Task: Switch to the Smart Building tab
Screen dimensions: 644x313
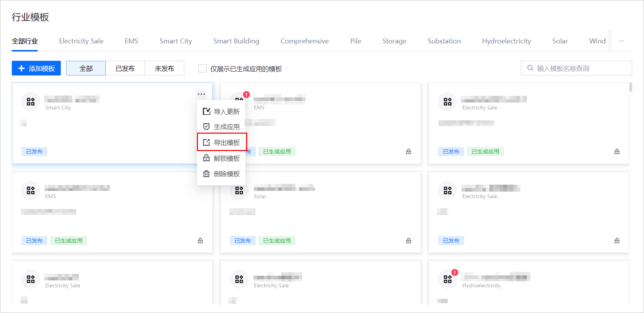Action: point(236,41)
